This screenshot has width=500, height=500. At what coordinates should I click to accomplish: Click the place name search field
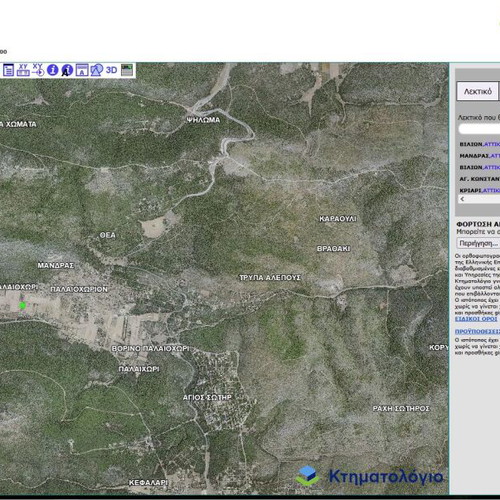pos(479,129)
